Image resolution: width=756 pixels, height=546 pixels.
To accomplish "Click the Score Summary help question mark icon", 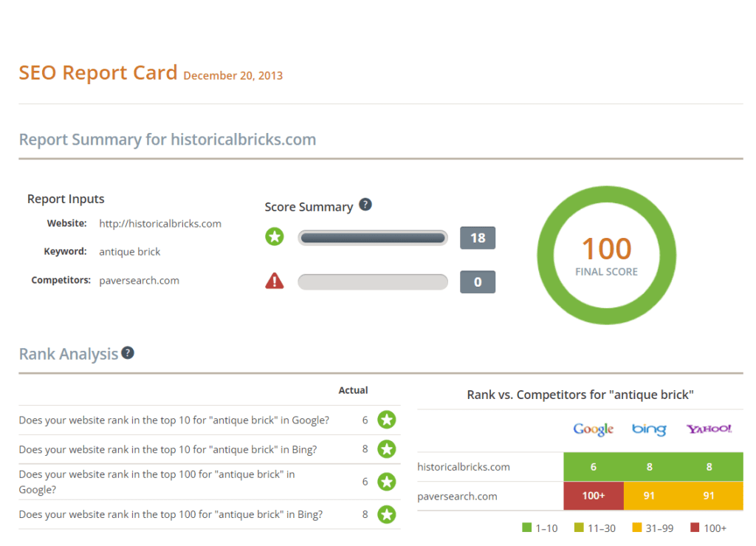I will [365, 205].
